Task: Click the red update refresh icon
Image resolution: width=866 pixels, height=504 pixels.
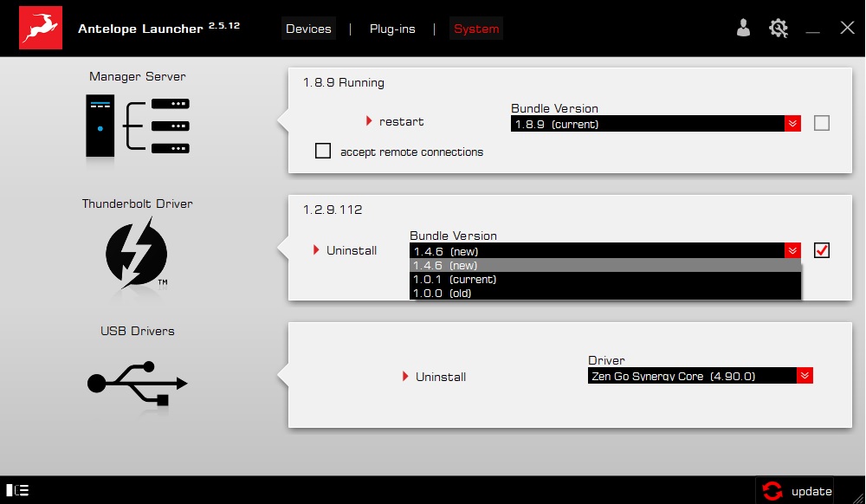Action: (772, 491)
